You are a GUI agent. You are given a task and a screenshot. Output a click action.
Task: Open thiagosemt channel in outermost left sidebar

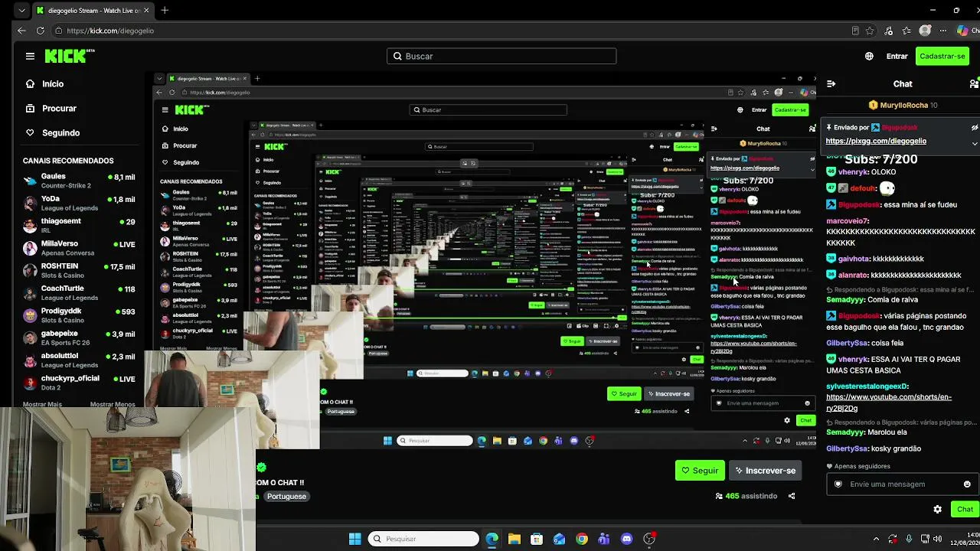pos(79,225)
